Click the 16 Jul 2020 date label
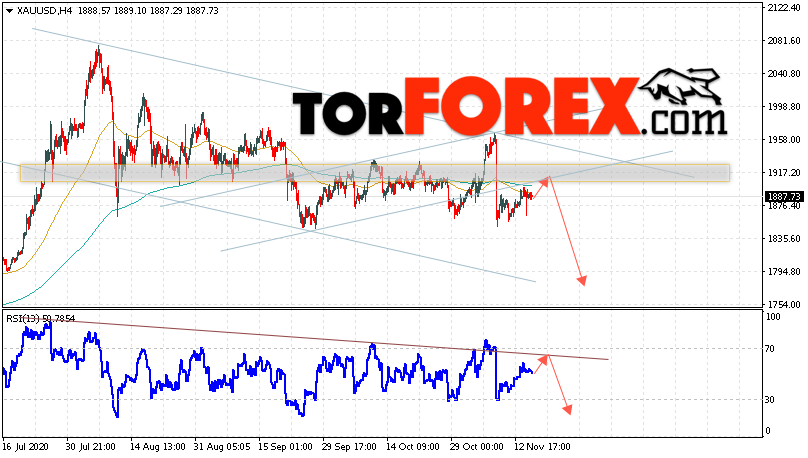 (25, 446)
